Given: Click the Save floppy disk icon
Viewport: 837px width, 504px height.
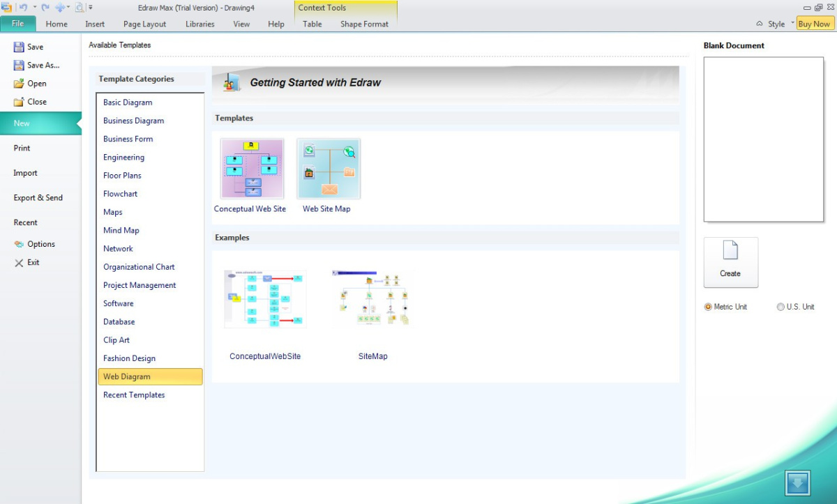Looking at the screenshot, I should pyautogui.click(x=19, y=47).
